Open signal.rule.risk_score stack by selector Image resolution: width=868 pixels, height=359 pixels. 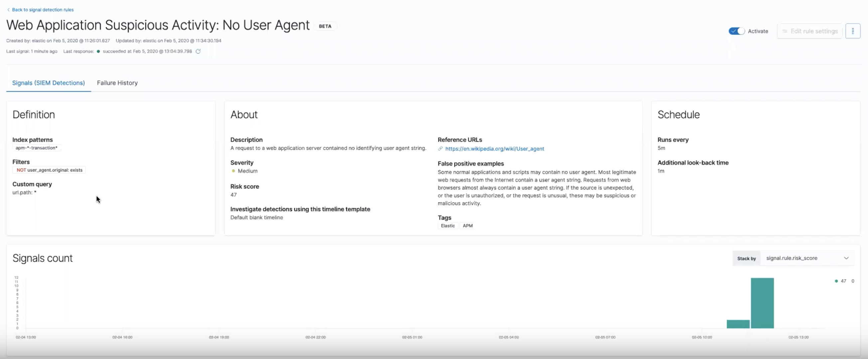[802, 258]
